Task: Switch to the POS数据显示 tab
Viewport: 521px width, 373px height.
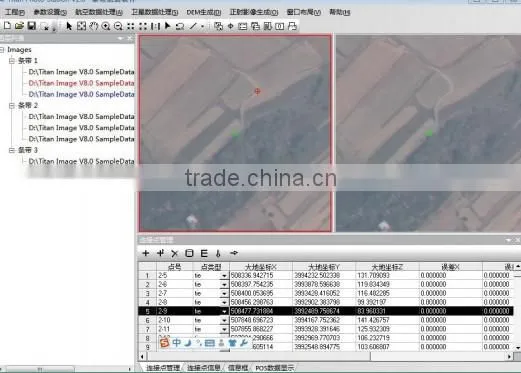Action: 275,368
